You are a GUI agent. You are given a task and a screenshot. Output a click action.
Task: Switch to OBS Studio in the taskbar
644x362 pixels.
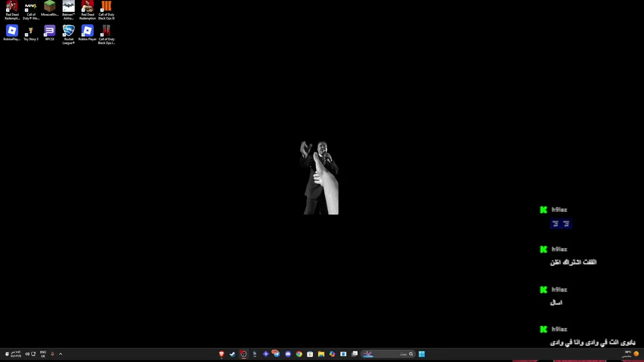[x=244, y=354]
